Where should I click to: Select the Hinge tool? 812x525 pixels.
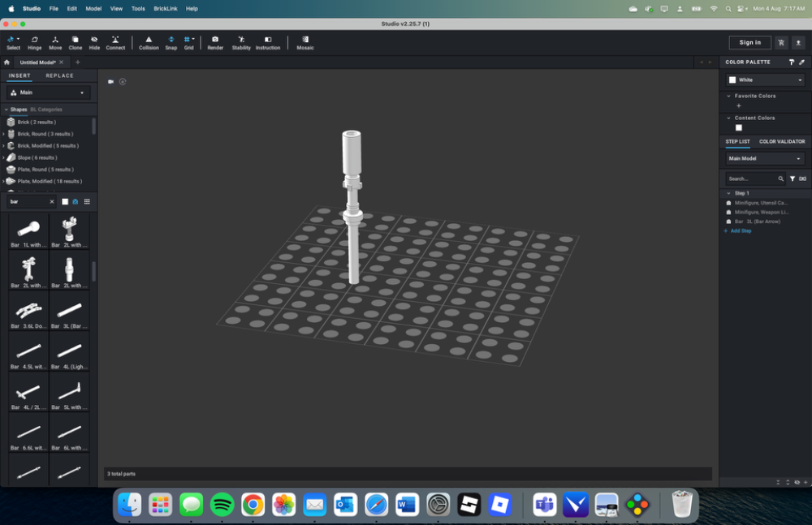35,42
